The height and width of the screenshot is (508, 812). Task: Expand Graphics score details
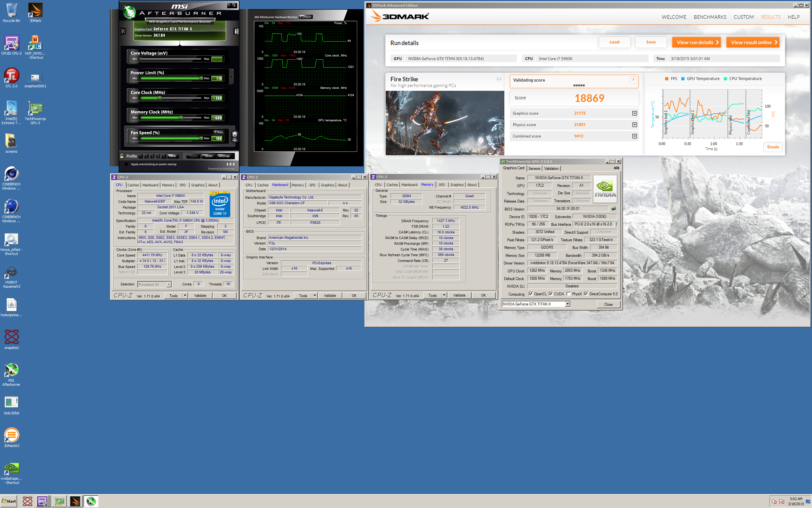click(x=634, y=113)
